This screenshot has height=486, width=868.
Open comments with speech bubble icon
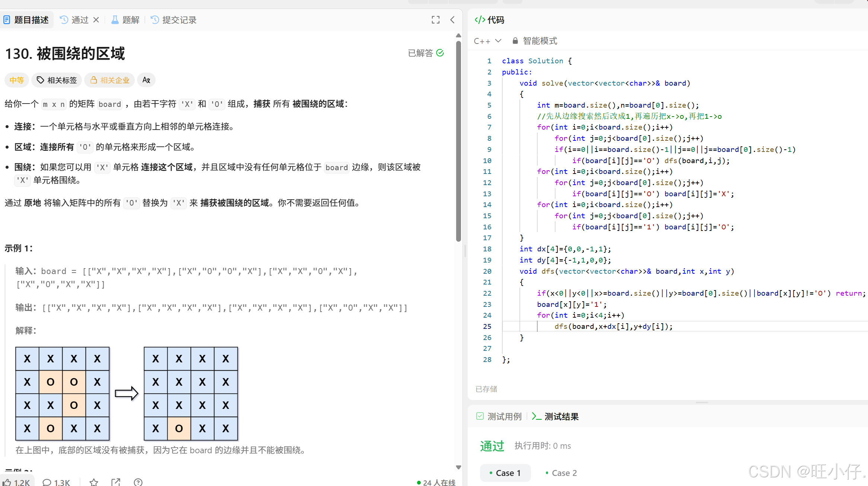click(56, 482)
